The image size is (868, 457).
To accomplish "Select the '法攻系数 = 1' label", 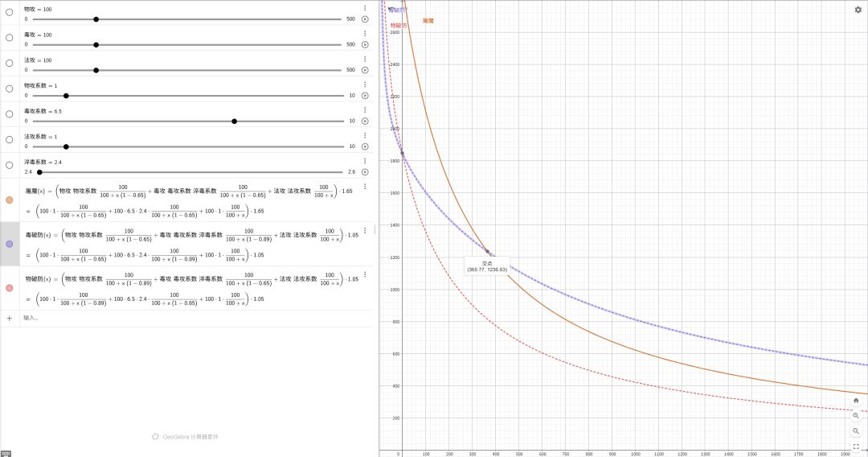I will [x=40, y=137].
